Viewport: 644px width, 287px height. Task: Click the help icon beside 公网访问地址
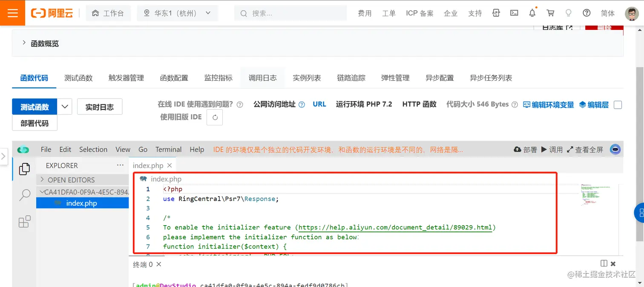[x=302, y=104]
